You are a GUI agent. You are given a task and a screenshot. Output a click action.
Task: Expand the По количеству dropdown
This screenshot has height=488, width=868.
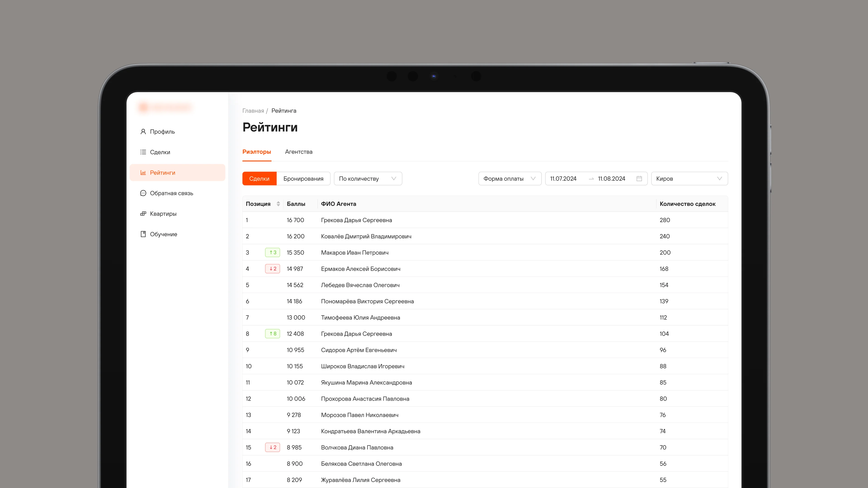(368, 178)
